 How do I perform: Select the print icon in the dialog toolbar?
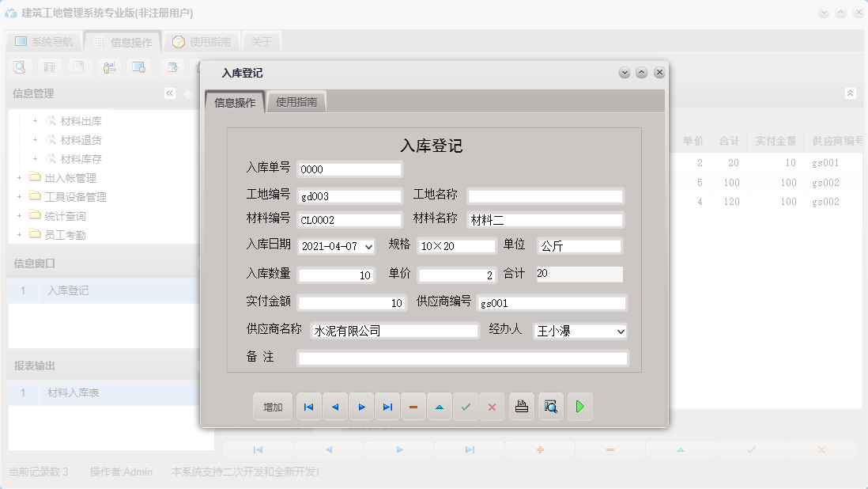[521, 406]
